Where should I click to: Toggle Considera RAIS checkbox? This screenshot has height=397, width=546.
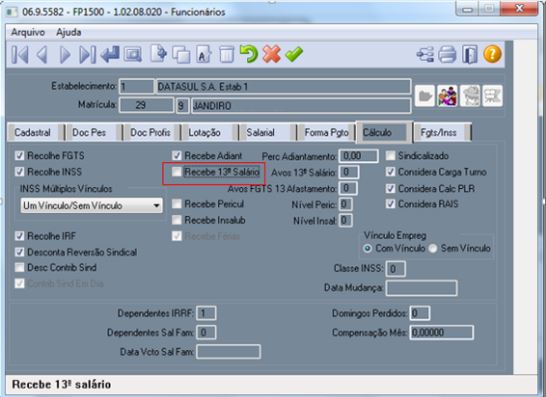(391, 204)
